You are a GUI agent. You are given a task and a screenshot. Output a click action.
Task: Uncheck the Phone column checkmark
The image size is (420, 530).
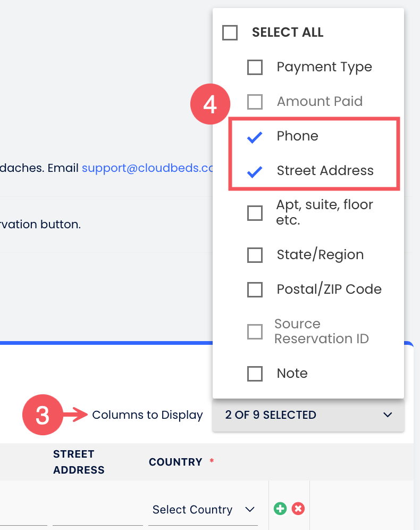[x=255, y=137]
